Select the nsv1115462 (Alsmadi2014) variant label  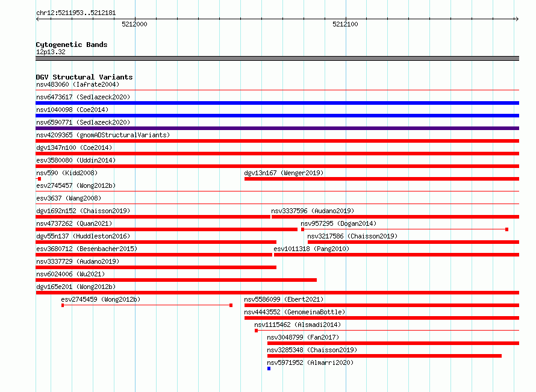[298, 325]
